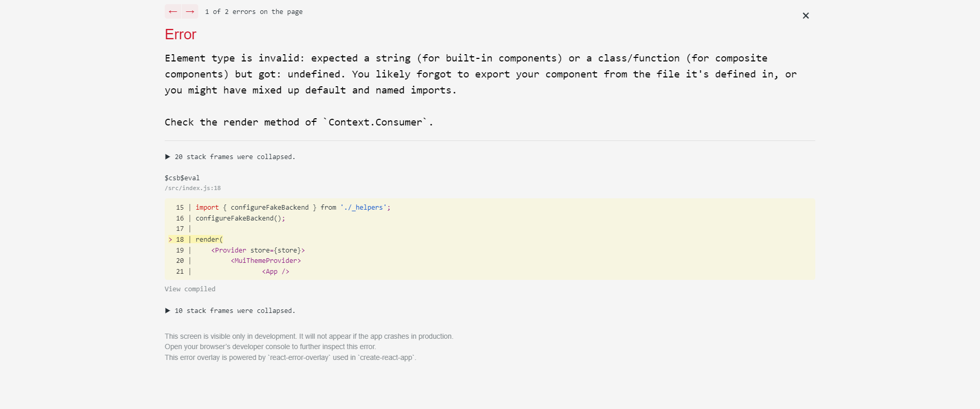The height and width of the screenshot is (409, 980).
Task: Click the react-error-overlay footer note
Action: [291, 357]
